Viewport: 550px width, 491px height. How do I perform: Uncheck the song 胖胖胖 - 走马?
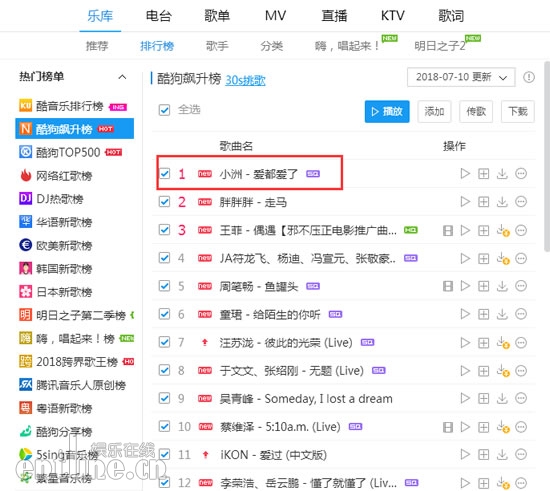pyautogui.click(x=164, y=202)
